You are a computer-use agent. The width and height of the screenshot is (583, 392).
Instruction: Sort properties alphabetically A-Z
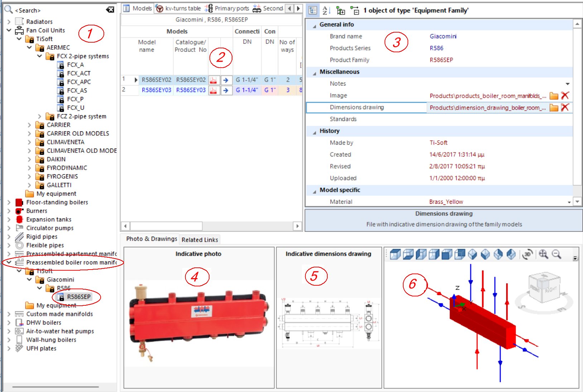tap(326, 11)
